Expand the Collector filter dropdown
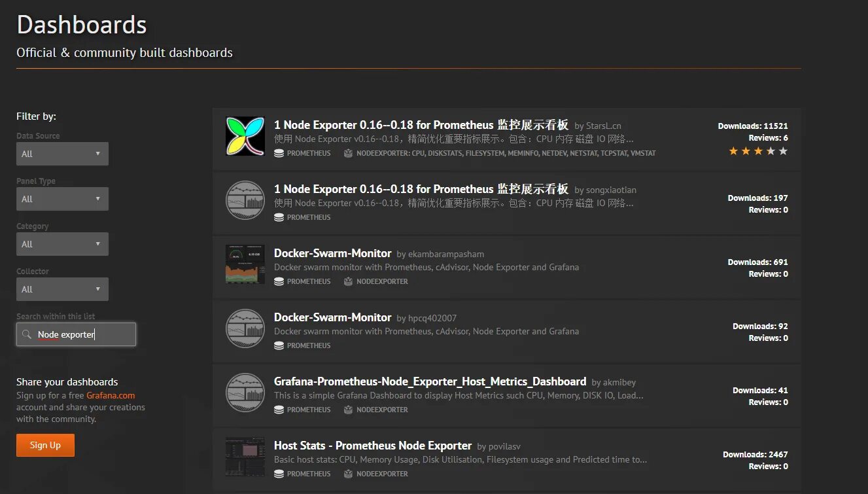This screenshot has height=494, width=868. [62, 289]
